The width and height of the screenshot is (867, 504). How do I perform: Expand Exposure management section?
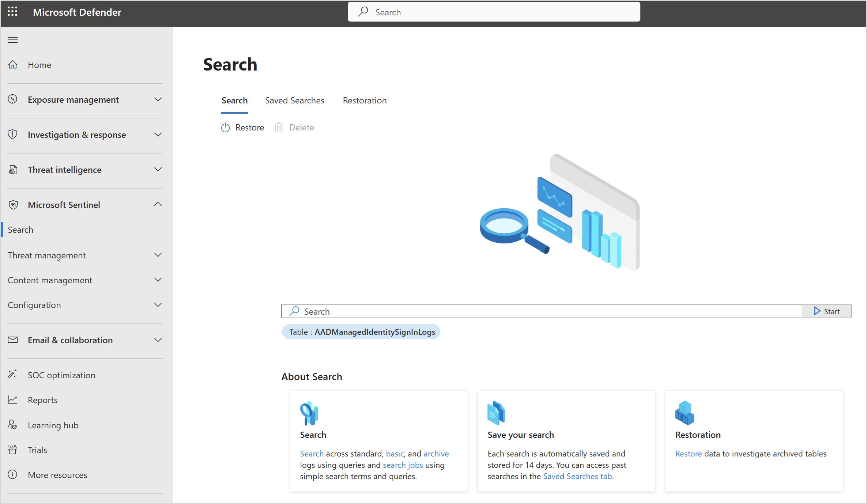[158, 99]
